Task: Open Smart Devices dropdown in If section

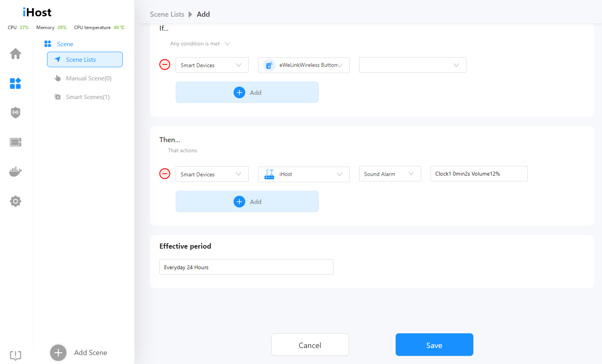Action: pos(212,65)
